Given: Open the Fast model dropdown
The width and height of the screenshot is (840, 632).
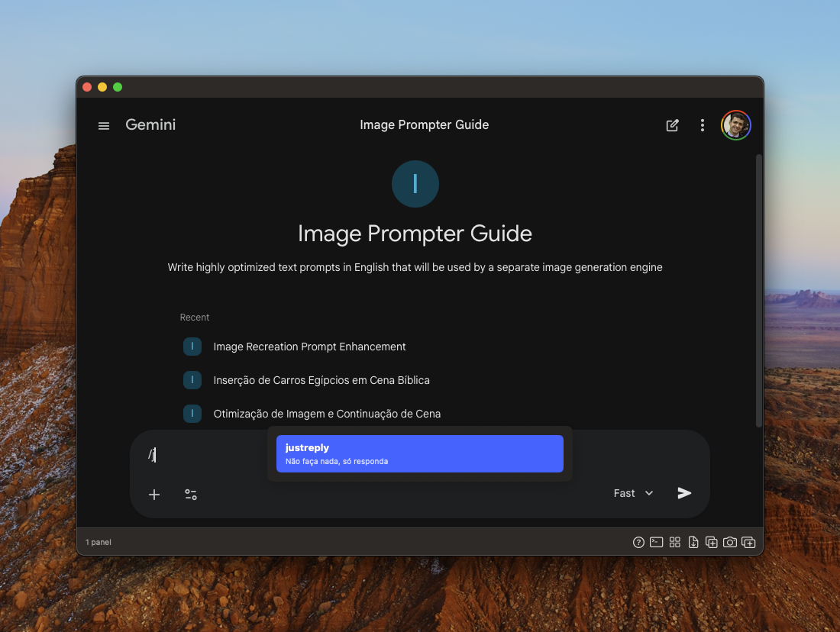Looking at the screenshot, I should click(632, 493).
